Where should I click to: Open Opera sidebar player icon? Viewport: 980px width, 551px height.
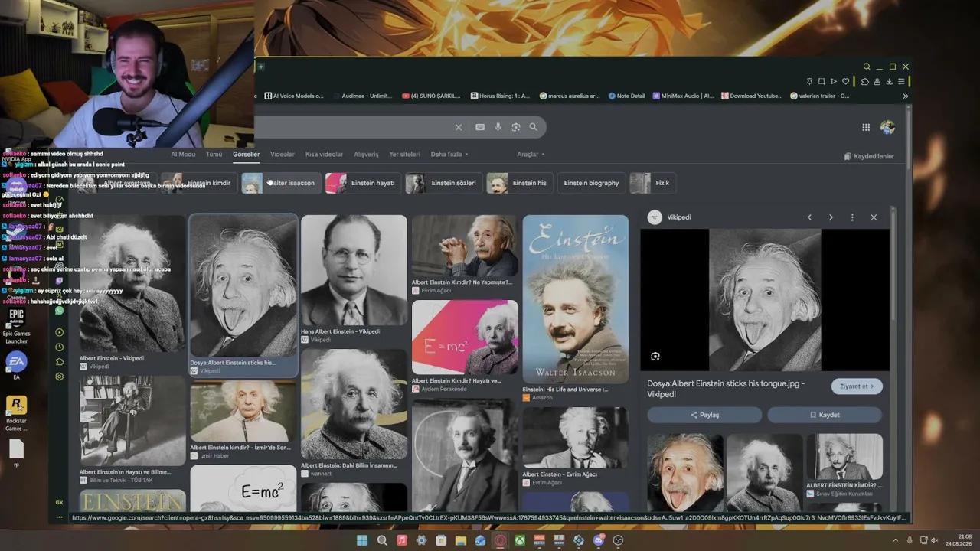coord(60,332)
